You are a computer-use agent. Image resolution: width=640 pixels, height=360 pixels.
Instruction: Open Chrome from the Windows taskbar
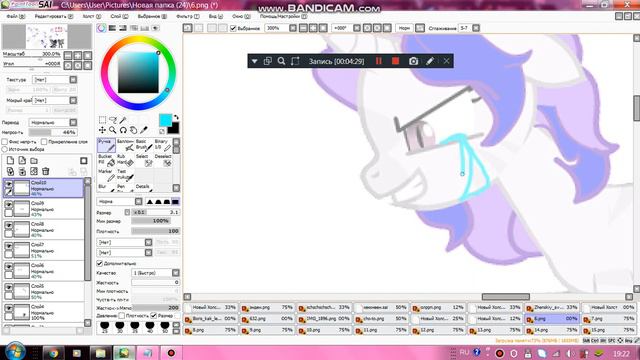pyautogui.click(x=53, y=353)
